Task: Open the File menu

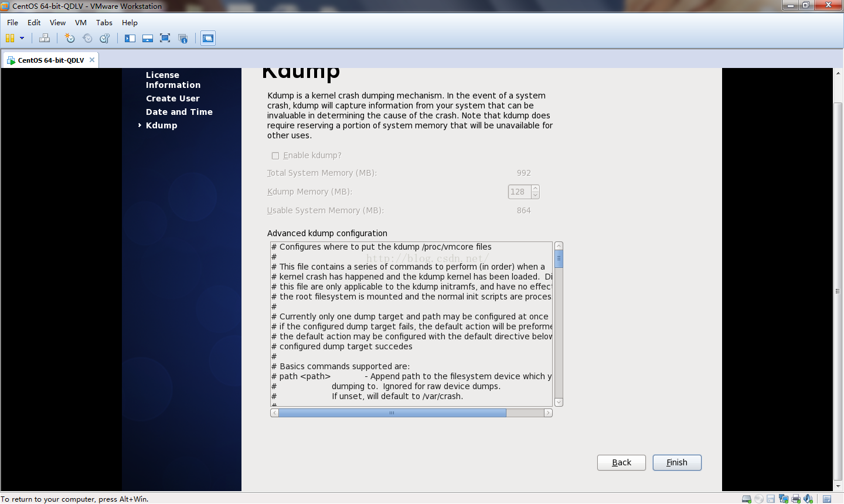Action: (12, 22)
